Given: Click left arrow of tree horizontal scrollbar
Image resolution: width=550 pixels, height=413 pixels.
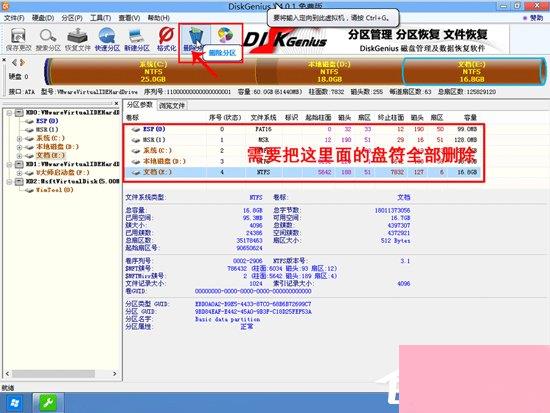Looking at the screenshot, I should [7, 374].
